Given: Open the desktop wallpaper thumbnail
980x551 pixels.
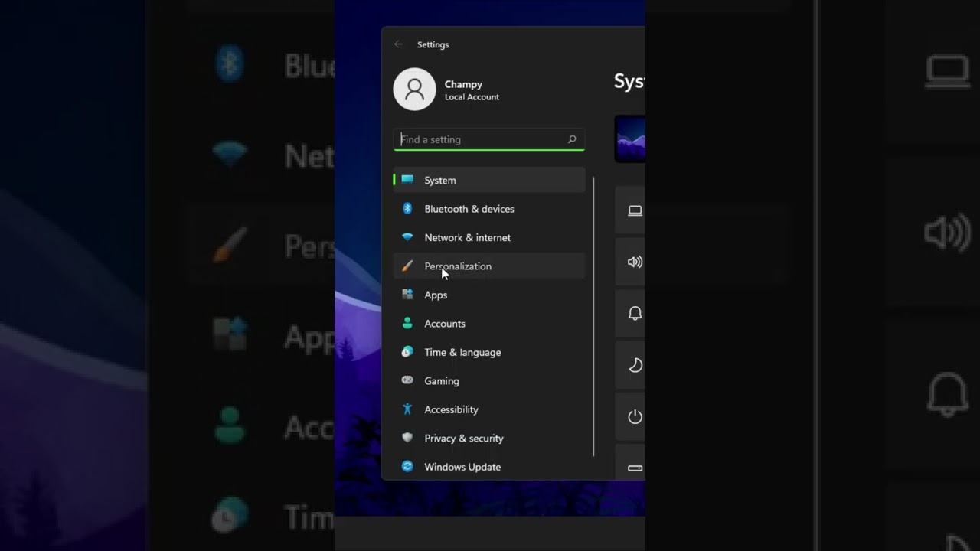Looking at the screenshot, I should coord(630,139).
